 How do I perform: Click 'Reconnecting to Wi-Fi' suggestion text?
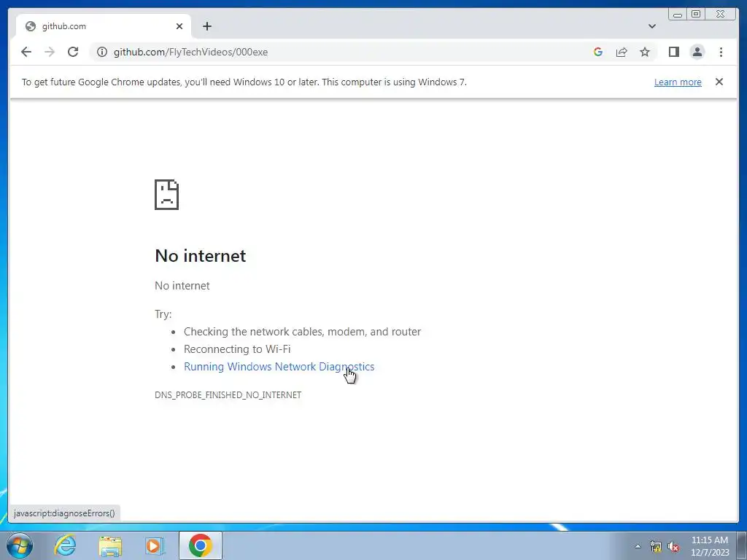[x=237, y=349]
